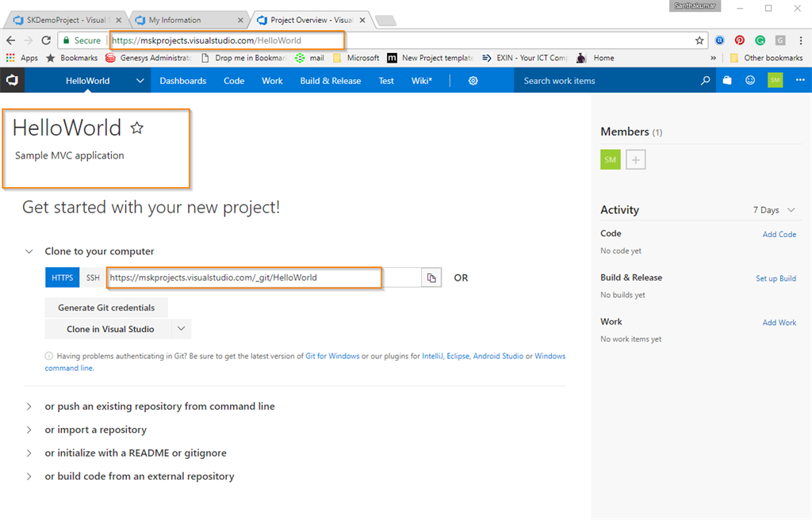Open the Genesys Administrator bookmark
The height and width of the screenshot is (520, 812).
[x=148, y=58]
